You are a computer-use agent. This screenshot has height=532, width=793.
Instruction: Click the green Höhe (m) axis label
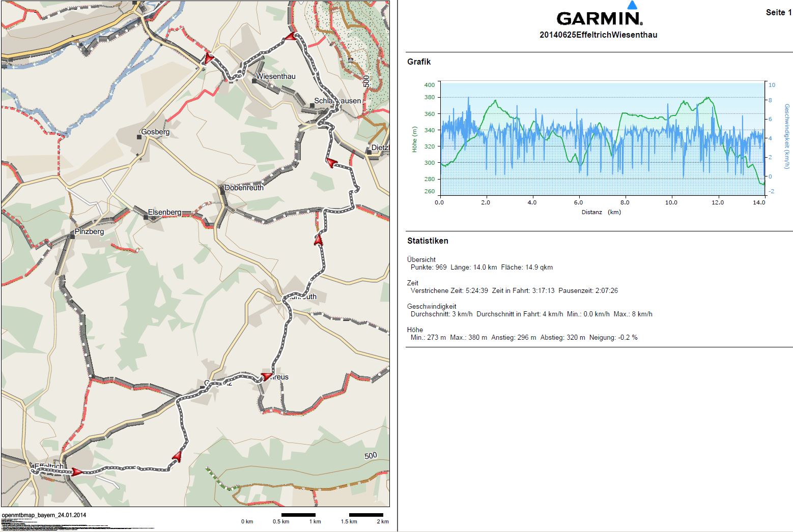click(x=414, y=139)
